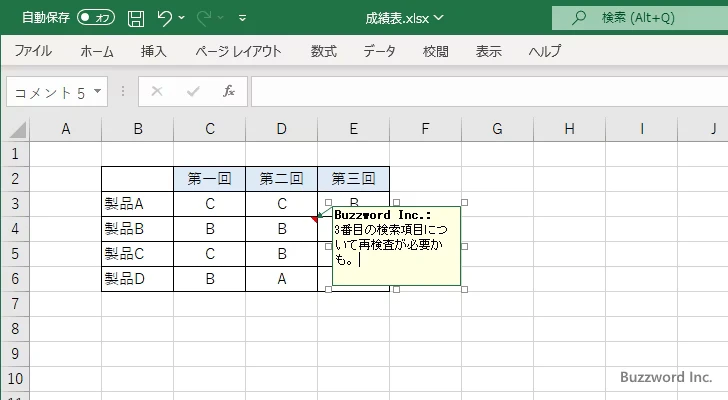Select column G header
Image resolution: width=728 pixels, height=400 pixels.
click(x=497, y=129)
